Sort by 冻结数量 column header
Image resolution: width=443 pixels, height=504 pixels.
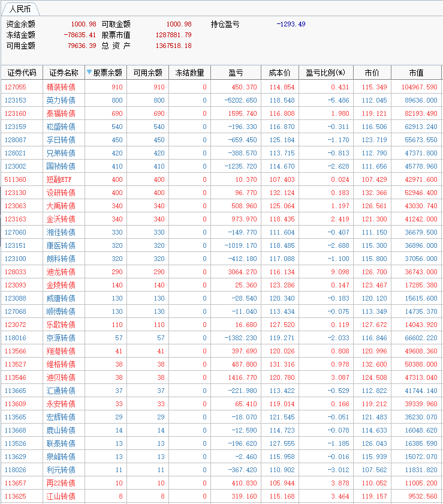[189, 73]
